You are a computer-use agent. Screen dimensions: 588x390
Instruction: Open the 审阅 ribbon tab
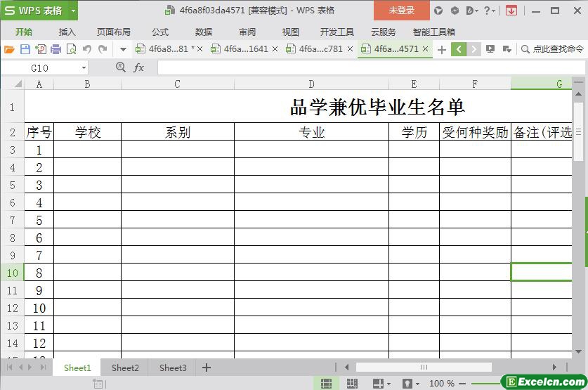(x=247, y=32)
